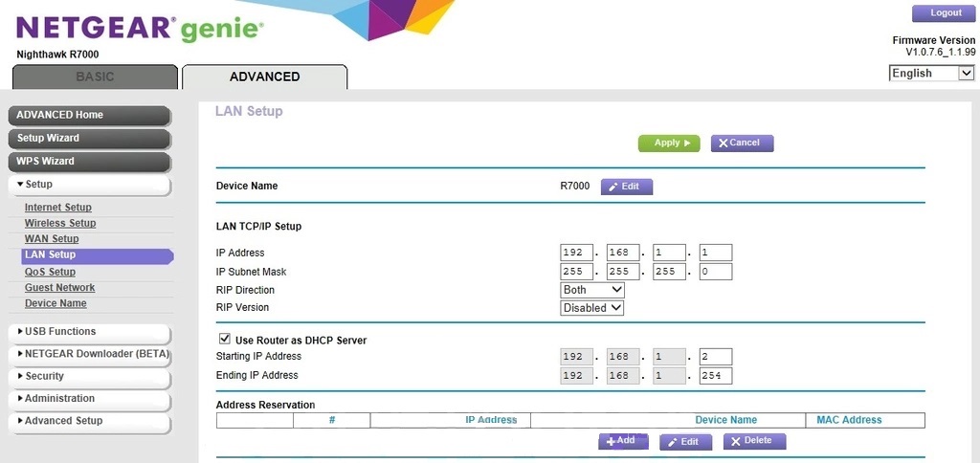Expand the Security section
Screen dimensions: 980x463
coord(89,377)
